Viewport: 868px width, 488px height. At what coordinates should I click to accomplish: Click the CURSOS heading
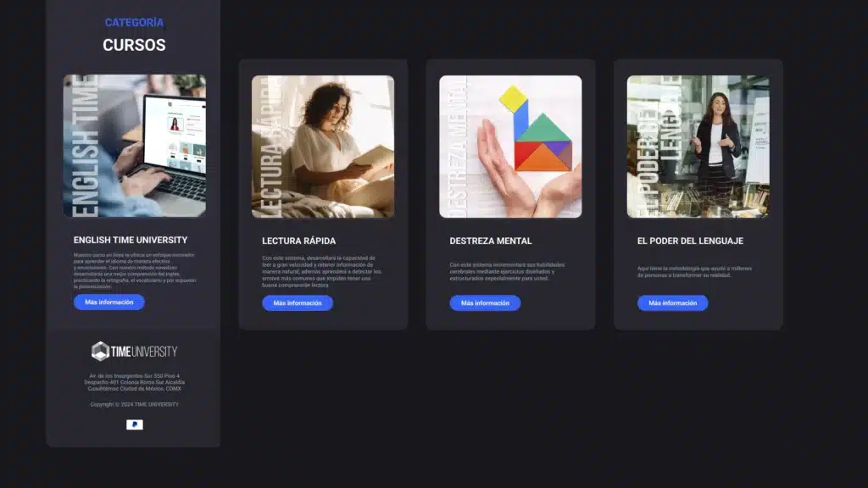click(134, 45)
